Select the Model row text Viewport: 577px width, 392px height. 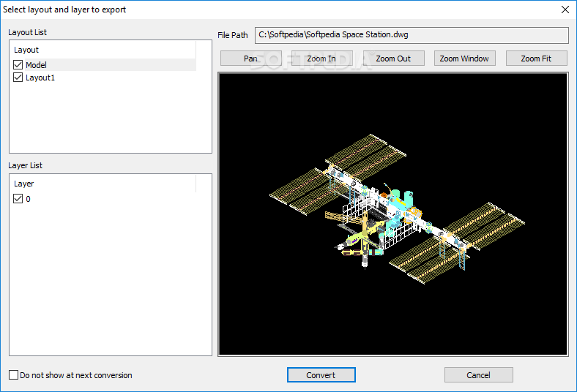pyautogui.click(x=36, y=65)
